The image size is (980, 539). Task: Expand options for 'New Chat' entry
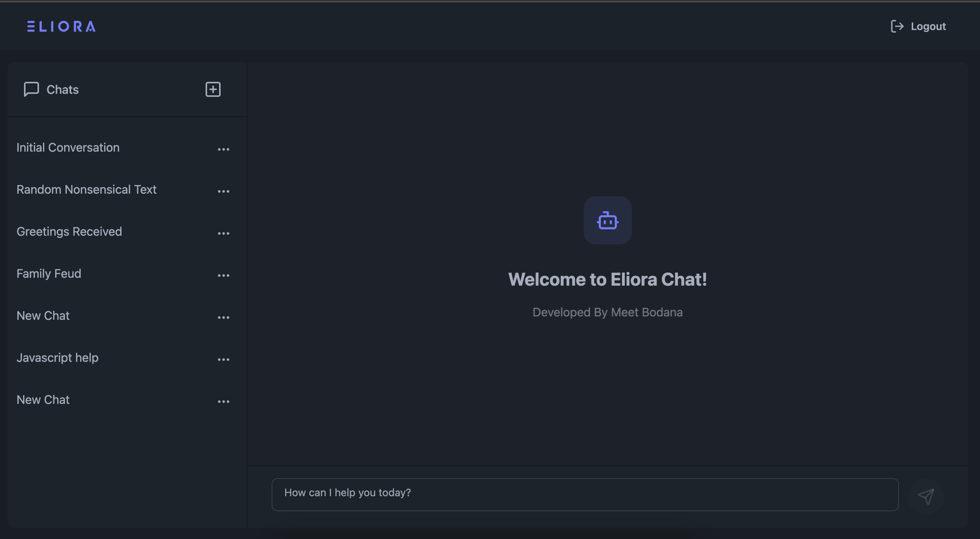tap(224, 315)
